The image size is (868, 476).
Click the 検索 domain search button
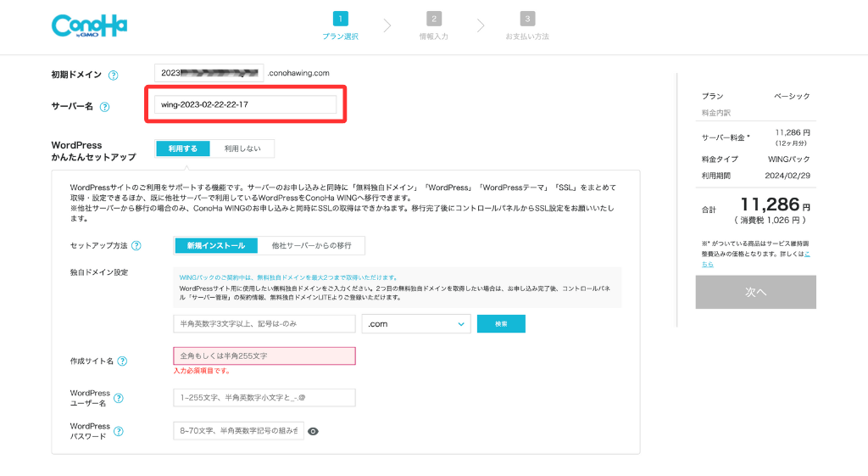pos(501,323)
